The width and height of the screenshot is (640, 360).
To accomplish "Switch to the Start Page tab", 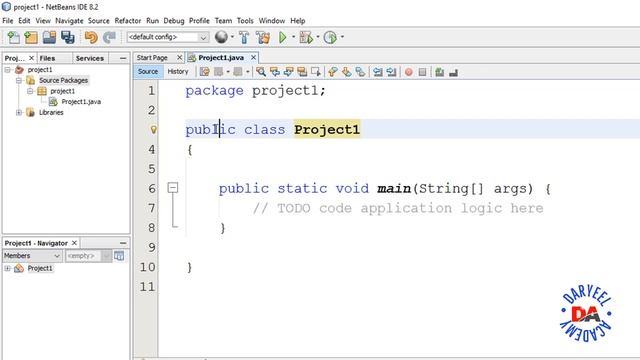I will coord(152,58).
